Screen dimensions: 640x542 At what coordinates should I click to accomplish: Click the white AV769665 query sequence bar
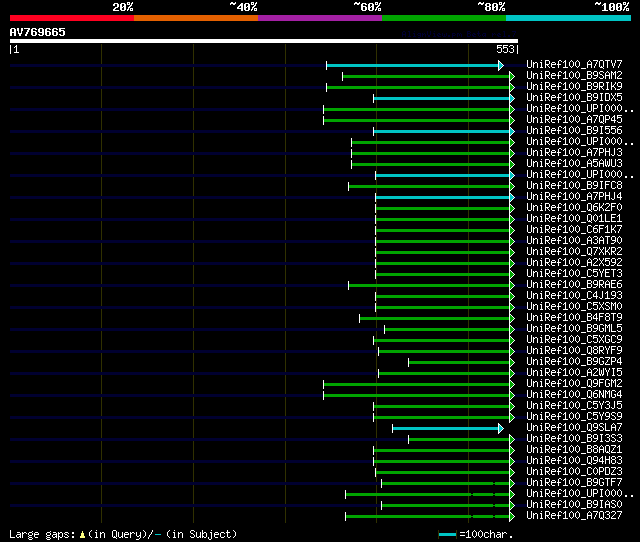coord(264,41)
